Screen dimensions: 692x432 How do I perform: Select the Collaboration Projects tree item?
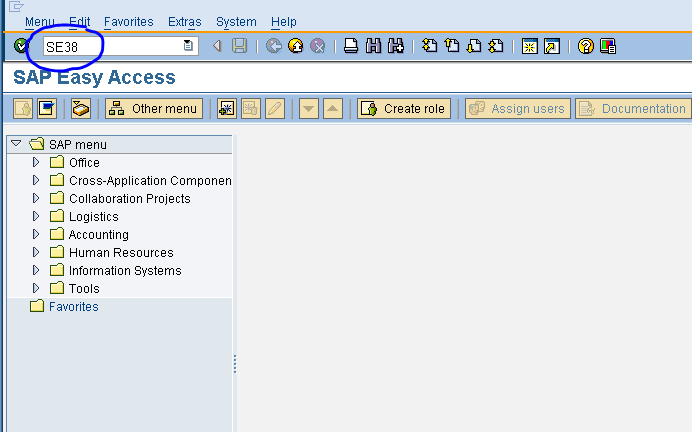pyautogui.click(x=130, y=199)
